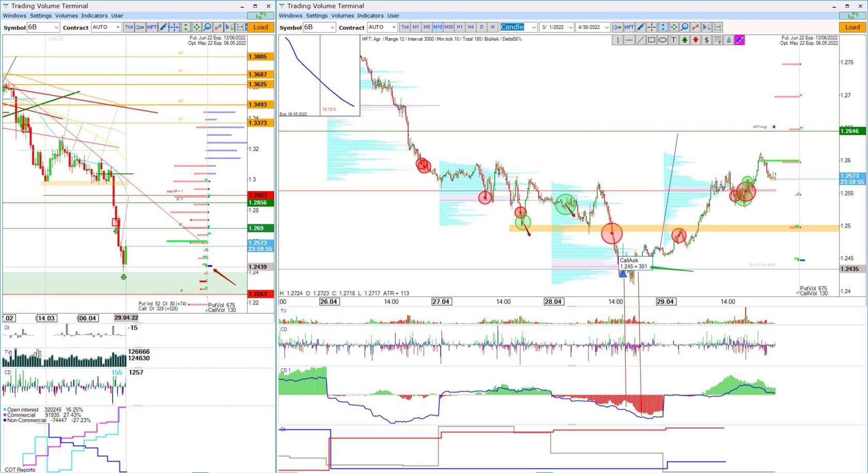The image size is (868, 473).
Task: Click the volume histogram icon in right window
Action: coord(695,27)
